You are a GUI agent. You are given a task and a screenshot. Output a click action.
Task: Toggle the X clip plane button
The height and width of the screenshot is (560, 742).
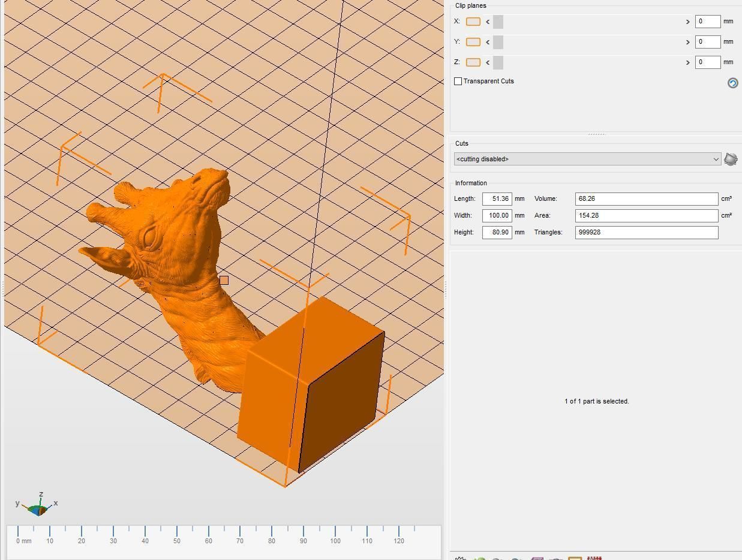click(x=473, y=22)
